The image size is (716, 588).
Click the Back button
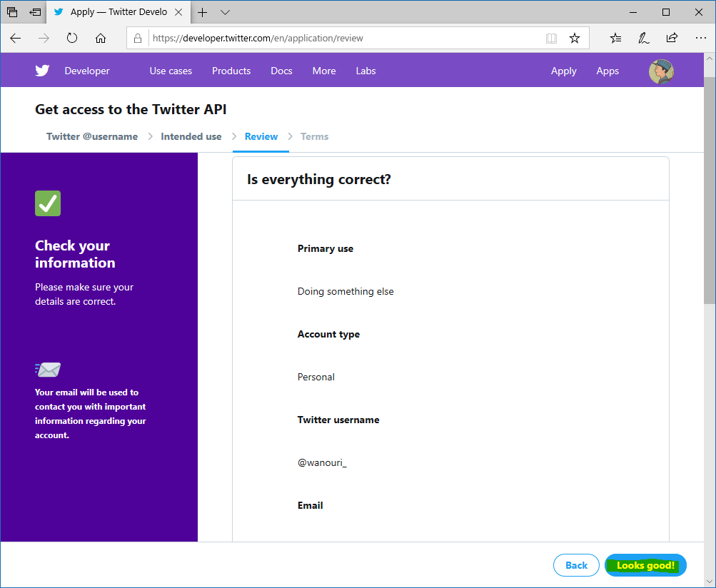coord(576,565)
